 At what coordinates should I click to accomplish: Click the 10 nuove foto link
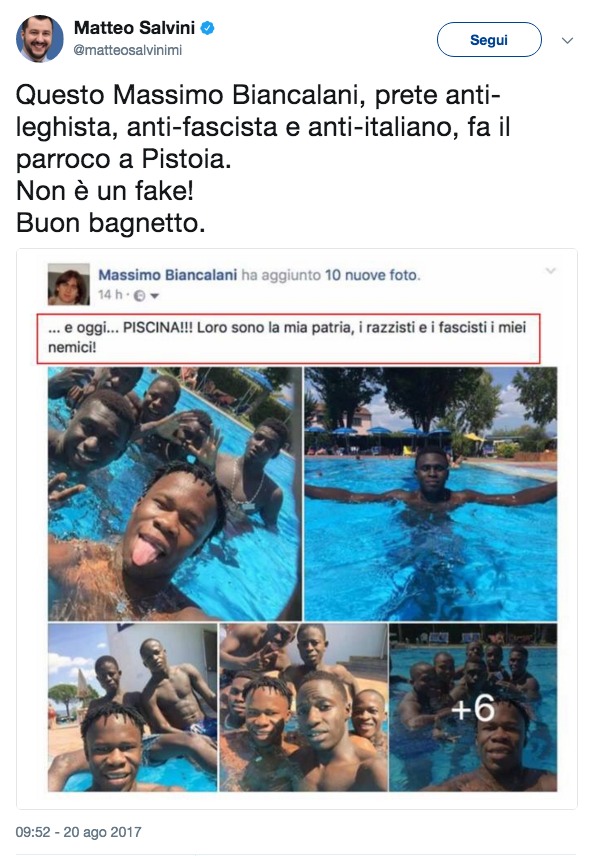(x=372, y=275)
